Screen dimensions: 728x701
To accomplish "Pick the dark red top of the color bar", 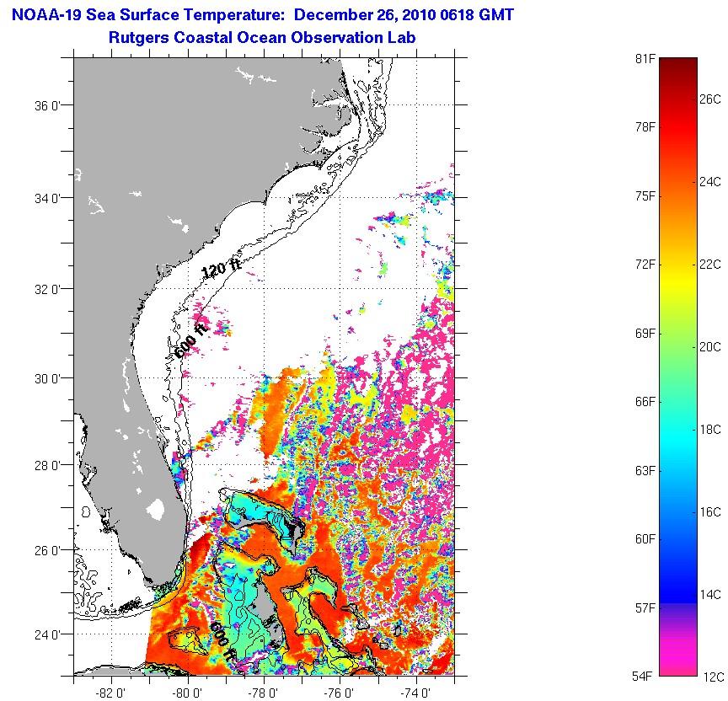I will tap(678, 67).
